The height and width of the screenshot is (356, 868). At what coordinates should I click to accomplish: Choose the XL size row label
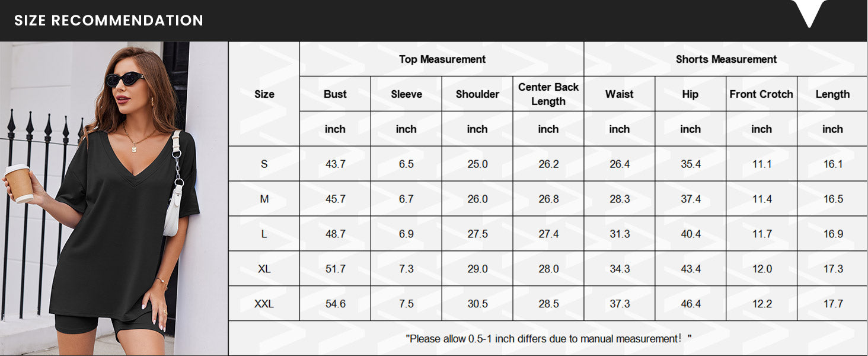point(264,269)
